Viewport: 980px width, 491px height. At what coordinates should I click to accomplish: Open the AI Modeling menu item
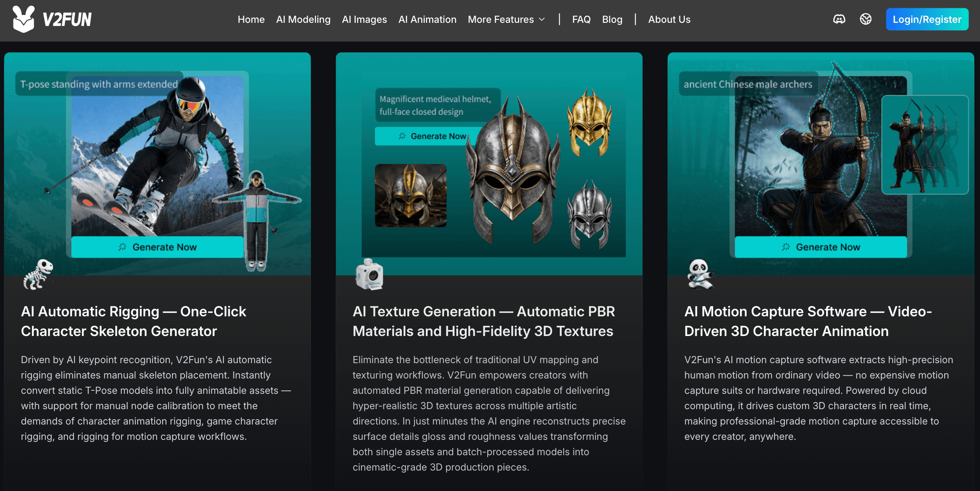coord(303,19)
